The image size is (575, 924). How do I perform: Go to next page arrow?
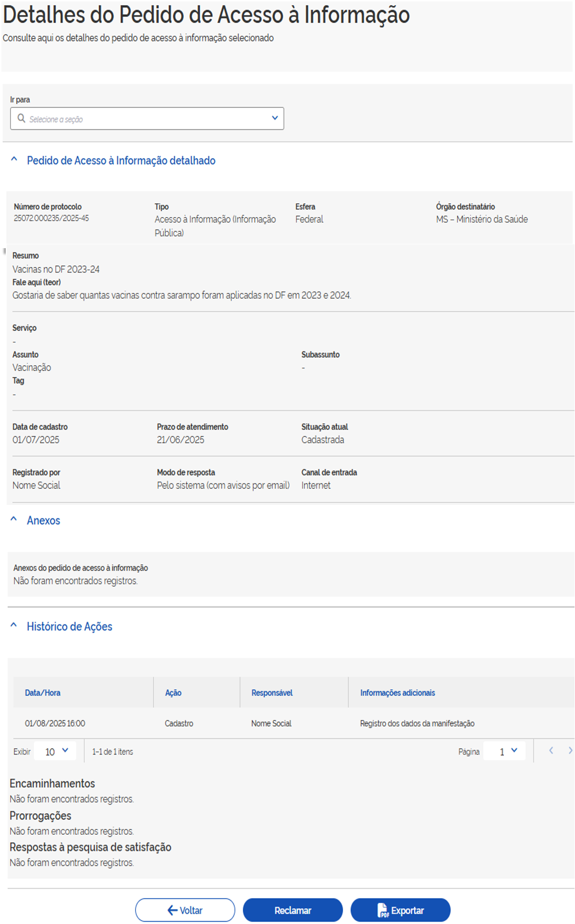tap(570, 751)
